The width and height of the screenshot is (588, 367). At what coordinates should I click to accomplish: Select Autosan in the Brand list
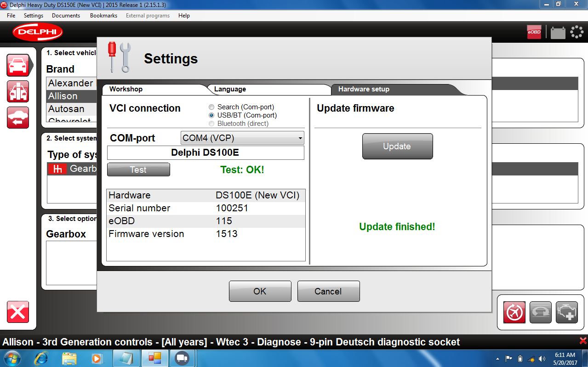[x=72, y=109]
